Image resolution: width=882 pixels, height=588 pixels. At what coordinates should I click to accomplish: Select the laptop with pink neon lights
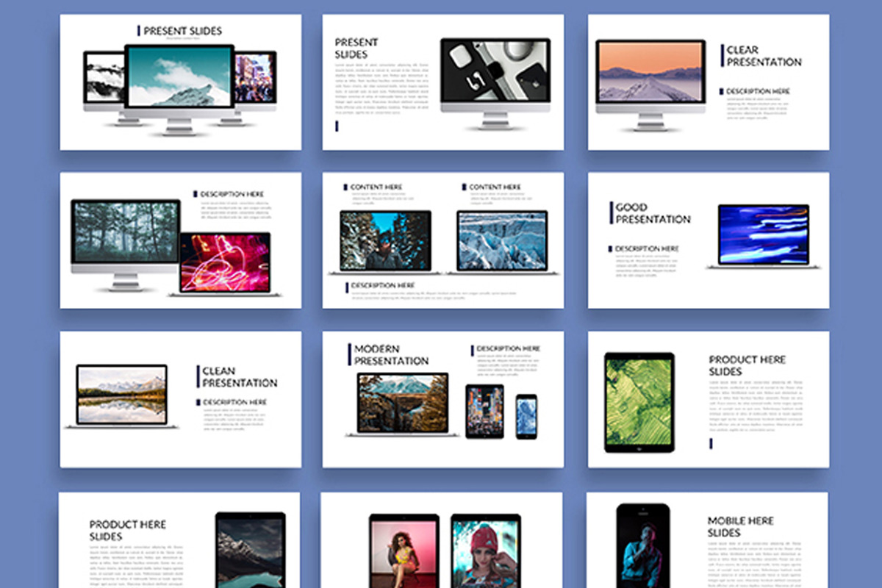point(224,265)
